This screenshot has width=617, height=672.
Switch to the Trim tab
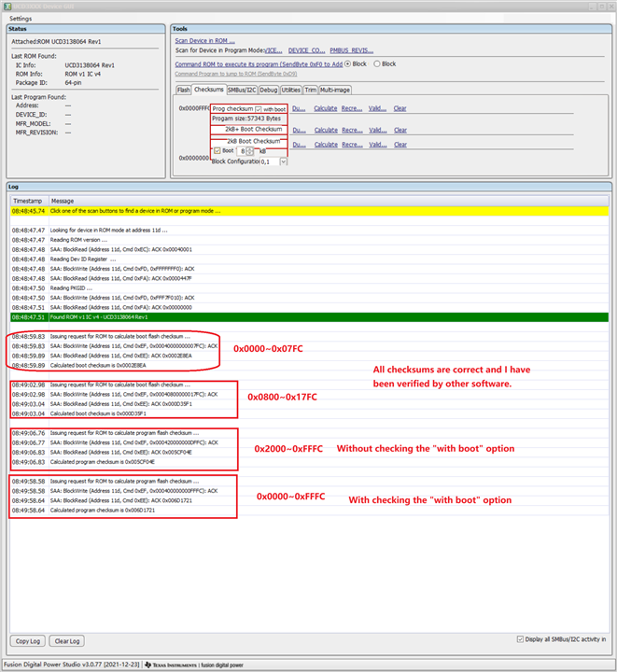[x=311, y=90]
